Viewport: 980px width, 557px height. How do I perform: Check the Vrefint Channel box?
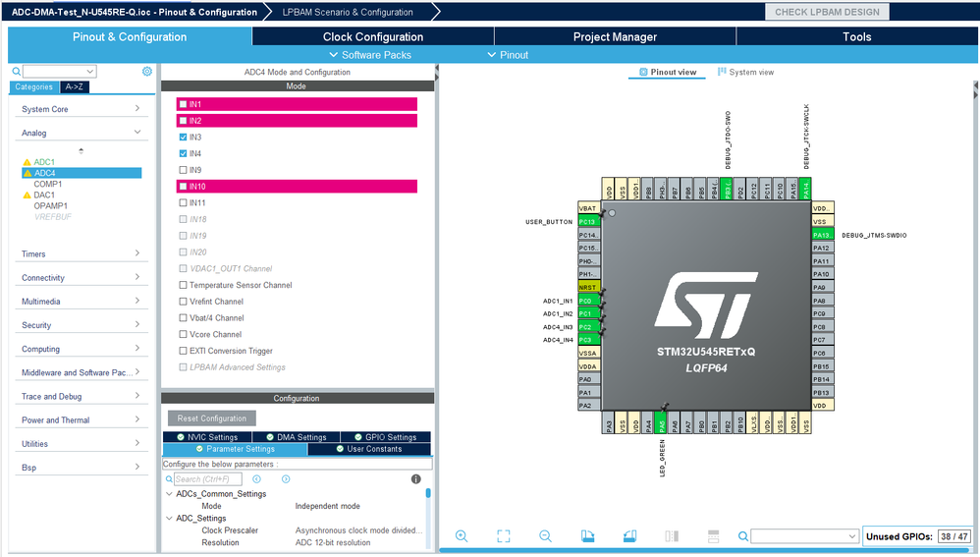183,302
